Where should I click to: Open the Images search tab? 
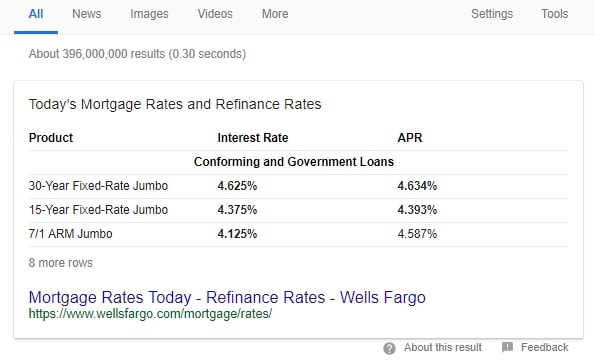(x=149, y=14)
